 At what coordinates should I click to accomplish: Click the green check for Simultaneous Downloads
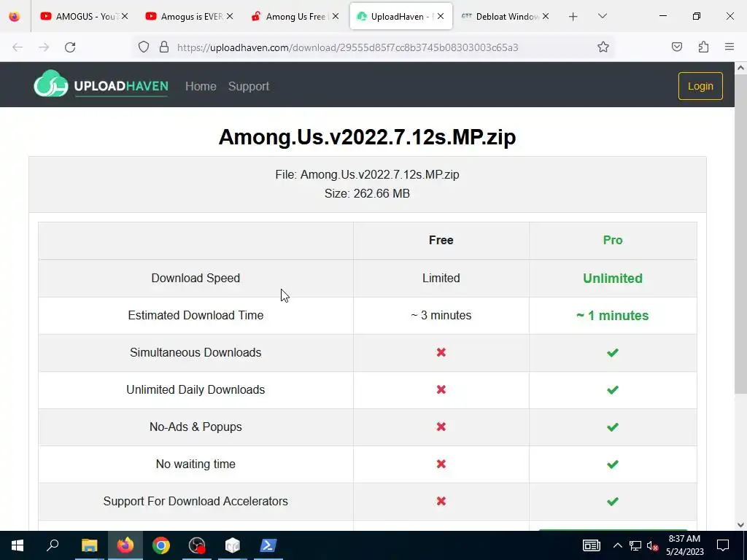point(613,352)
